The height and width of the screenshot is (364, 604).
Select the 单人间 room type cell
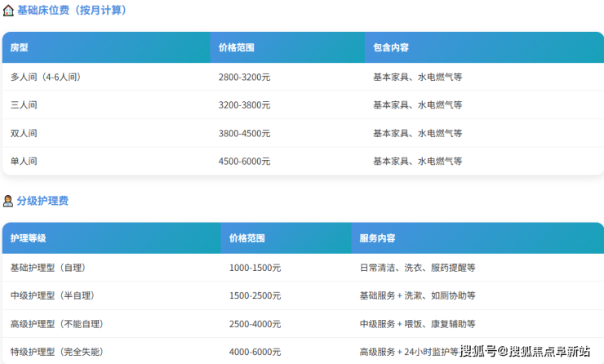24,161
